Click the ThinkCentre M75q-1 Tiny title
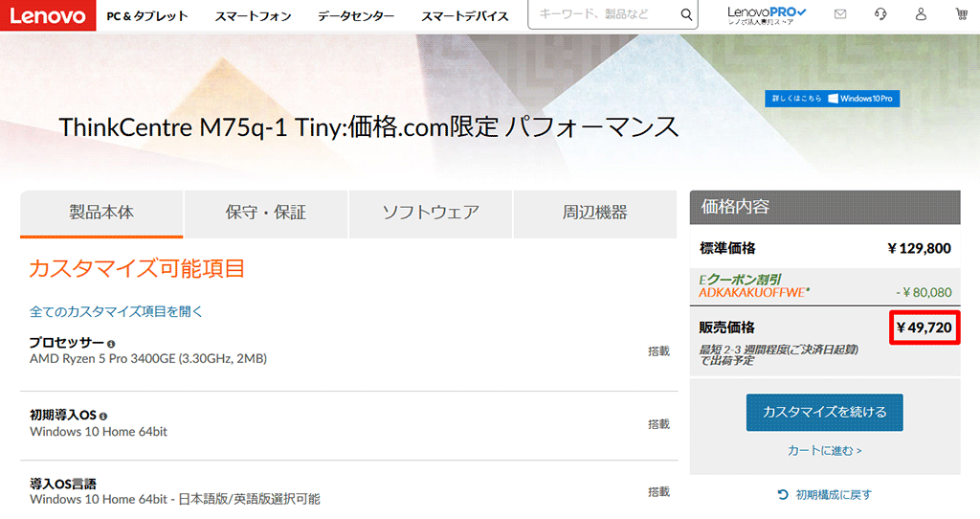The height and width of the screenshot is (519, 980). pos(368,127)
